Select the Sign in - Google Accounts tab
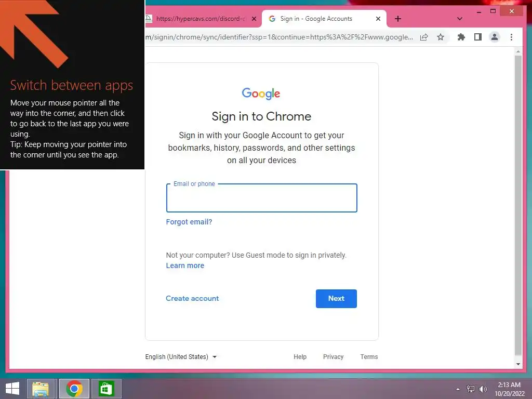Image resolution: width=532 pixels, height=399 pixels. coord(324,19)
